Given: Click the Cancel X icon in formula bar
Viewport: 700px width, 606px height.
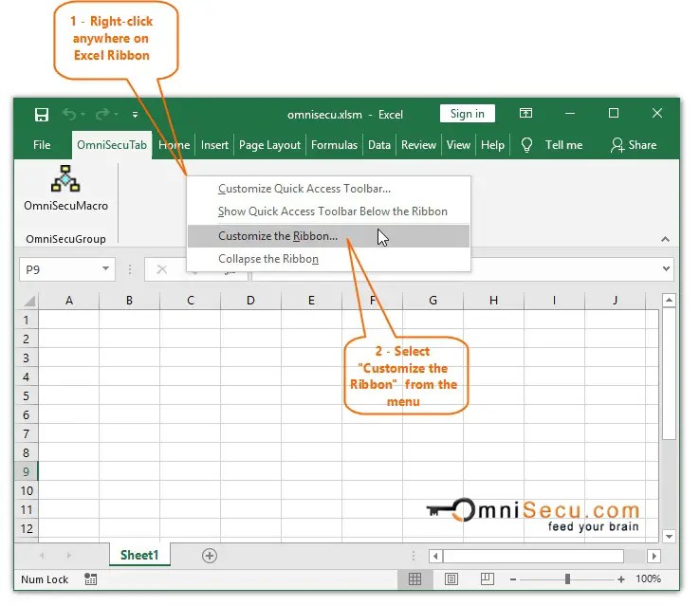Looking at the screenshot, I should (161, 269).
